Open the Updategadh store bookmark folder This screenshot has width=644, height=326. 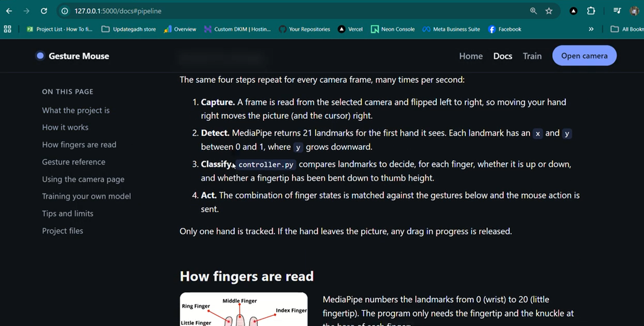point(128,29)
